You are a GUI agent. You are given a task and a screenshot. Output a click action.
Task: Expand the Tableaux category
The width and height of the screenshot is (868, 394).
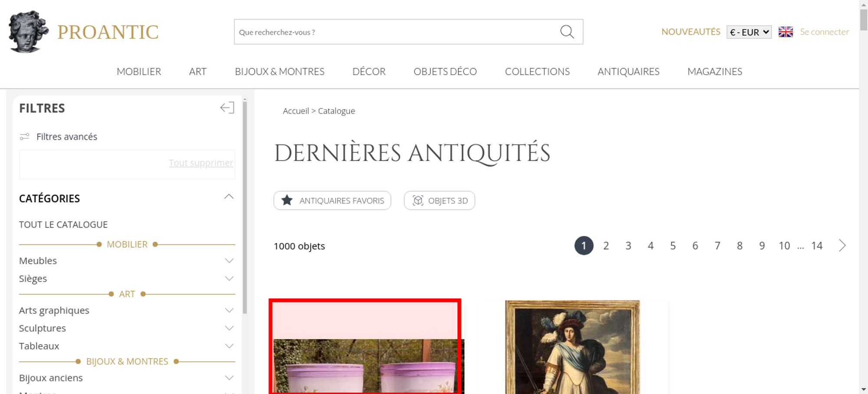click(229, 346)
